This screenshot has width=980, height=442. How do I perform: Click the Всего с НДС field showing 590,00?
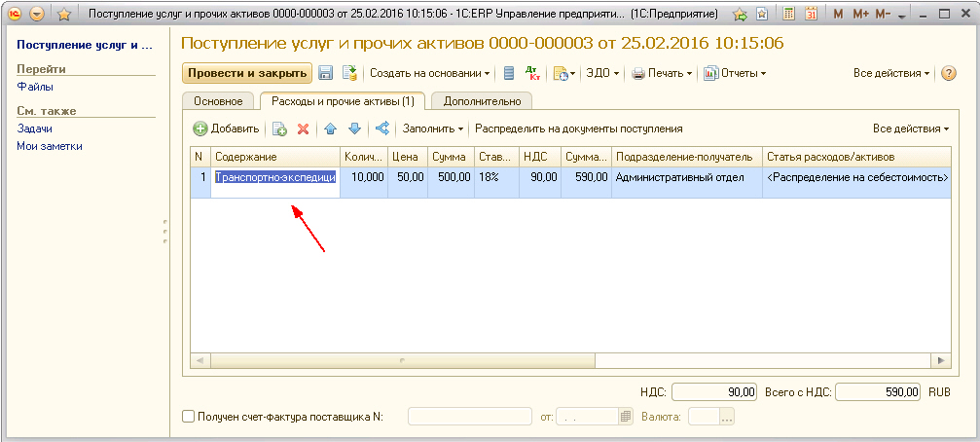[x=879, y=392]
